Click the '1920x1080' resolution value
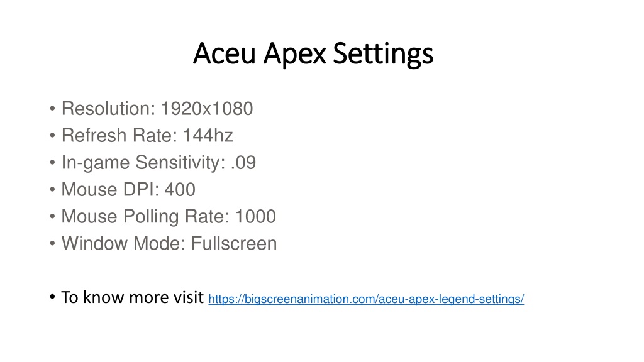This screenshot has height=362, width=644. coord(206,109)
